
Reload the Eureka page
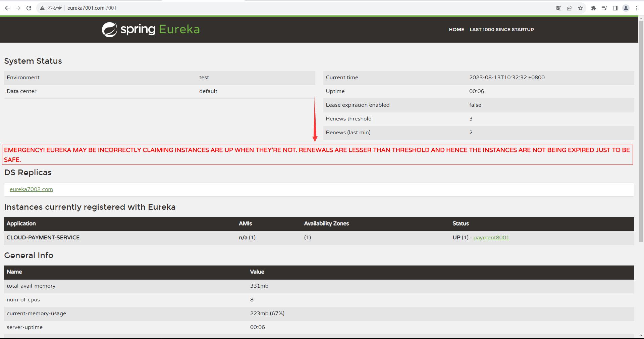pos(29,8)
